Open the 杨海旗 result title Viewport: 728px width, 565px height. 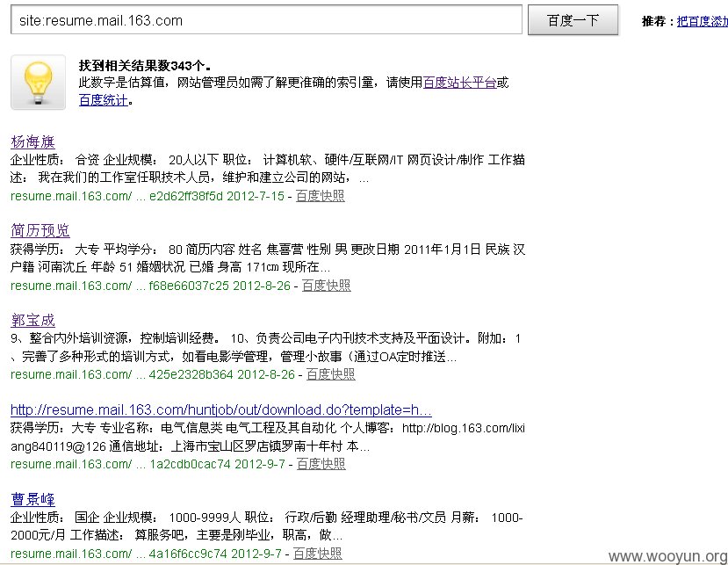[x=32, y=141]
